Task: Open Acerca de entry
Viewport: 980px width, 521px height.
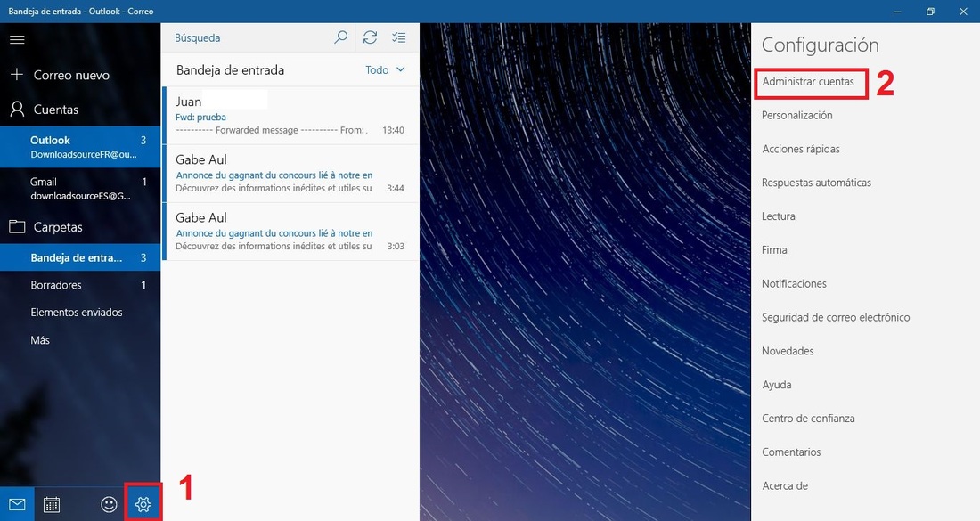Action: (784, 486)
